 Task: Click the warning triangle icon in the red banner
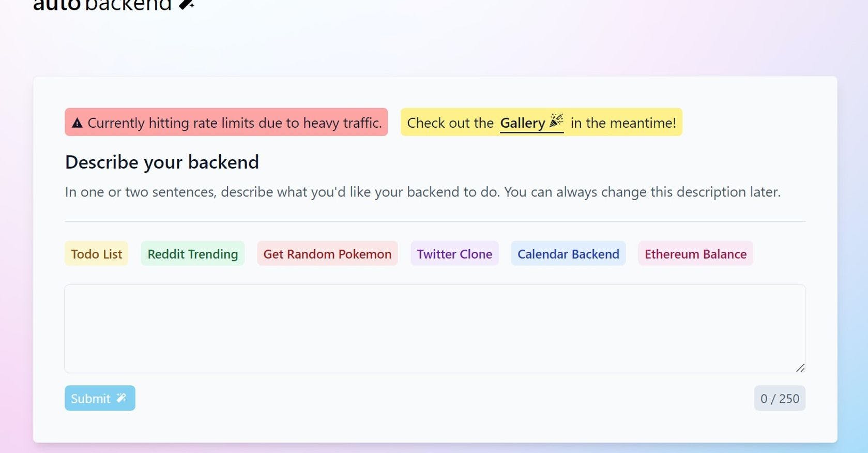[77, 123]
